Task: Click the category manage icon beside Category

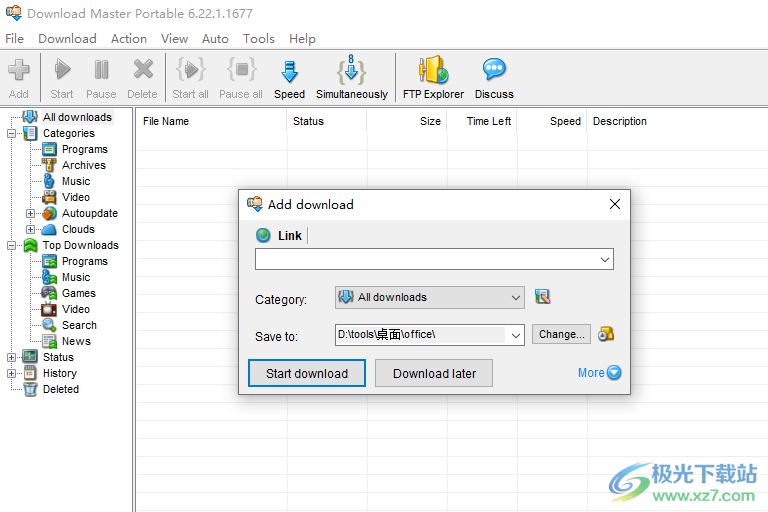Action: [542, 296]
